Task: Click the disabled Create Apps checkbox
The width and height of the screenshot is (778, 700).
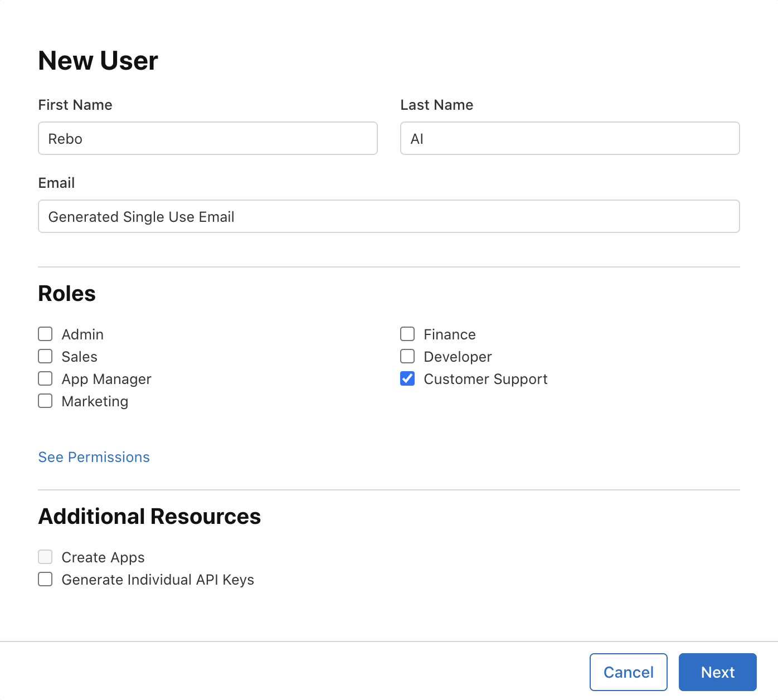Action: (45, 557)
